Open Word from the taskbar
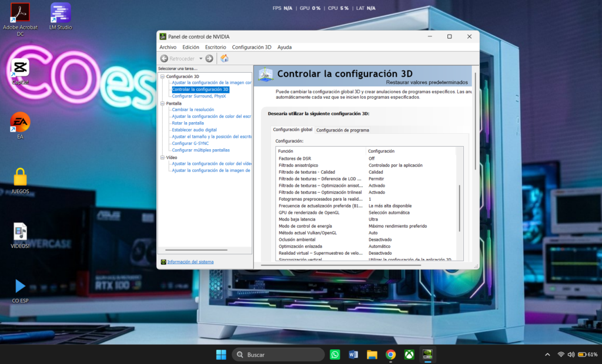 pyautogui.click(x=353, y=355)
